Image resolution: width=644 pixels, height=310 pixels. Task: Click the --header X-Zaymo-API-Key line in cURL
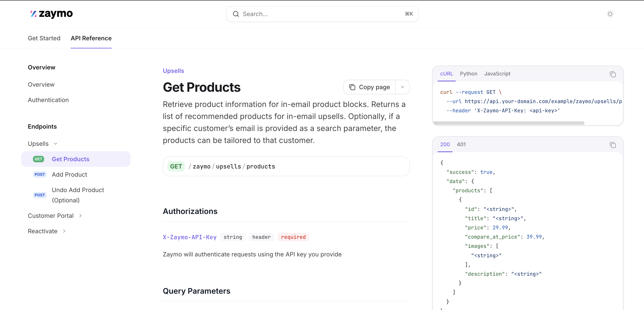coord(503,111)
